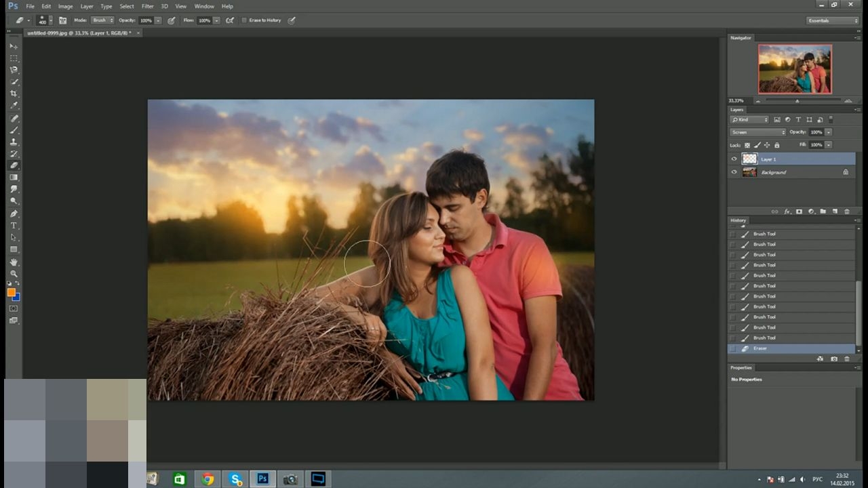Open the layer style fx menu
868x488 pixels.
787,211
